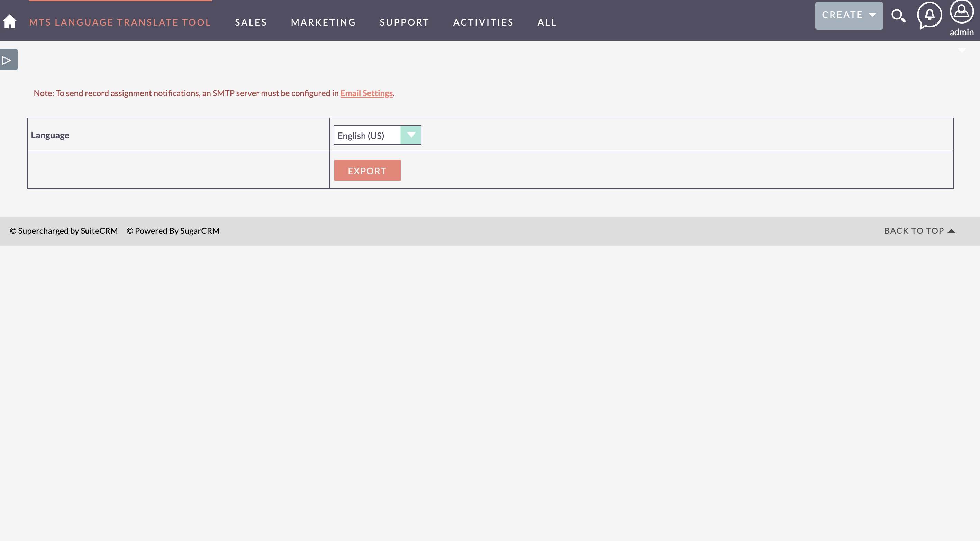Click the teal dropdown arrow beside English (US)

point(411,135)
